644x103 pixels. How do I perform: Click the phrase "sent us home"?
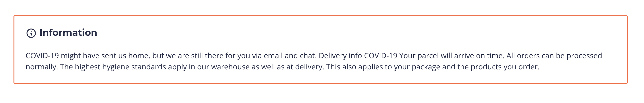click(125, 56)
